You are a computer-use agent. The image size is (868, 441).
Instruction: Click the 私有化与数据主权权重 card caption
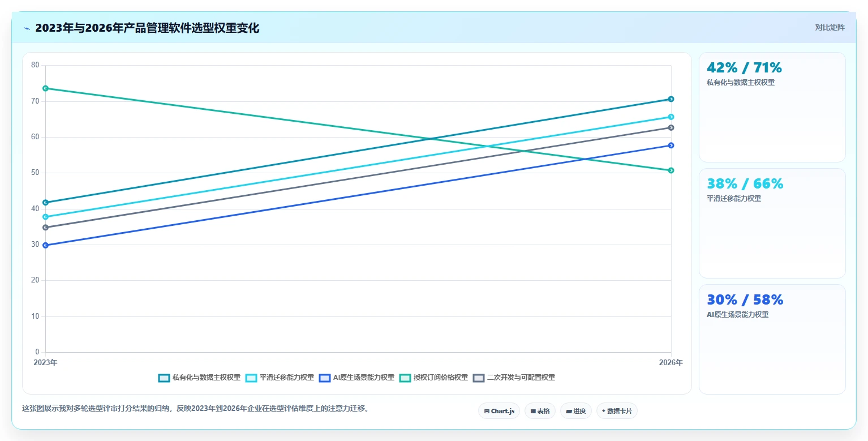[741, 83]
